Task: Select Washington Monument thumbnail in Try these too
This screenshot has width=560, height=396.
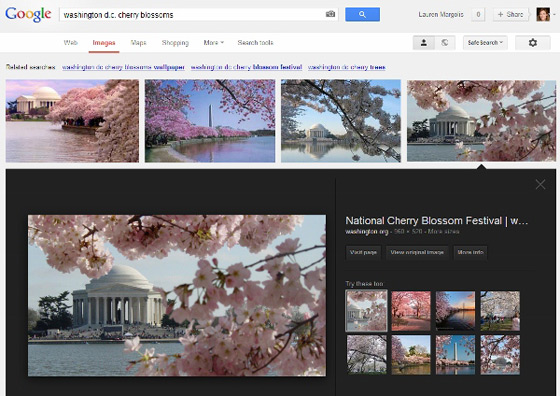Action: [455, 355]
